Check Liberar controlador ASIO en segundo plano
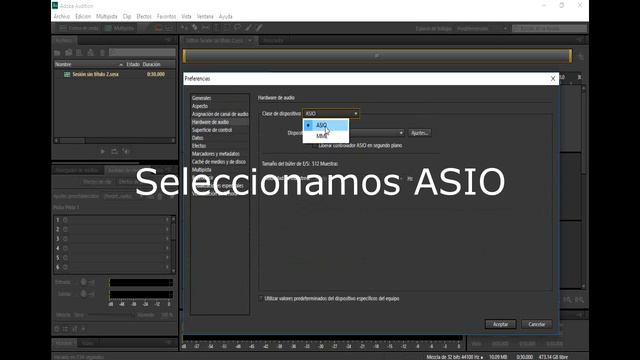Image resolution: width=640 pixels, height=360 pixels. [315, 145]
